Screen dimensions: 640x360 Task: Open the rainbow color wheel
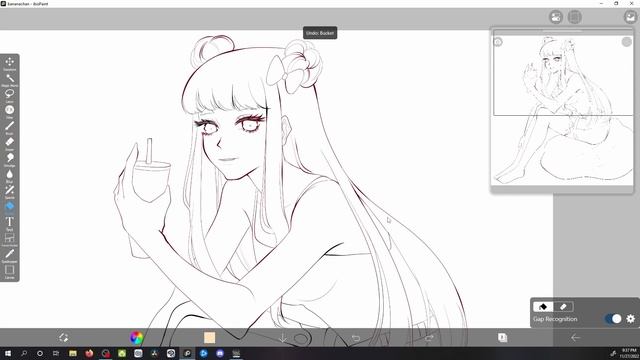point(136,338)
